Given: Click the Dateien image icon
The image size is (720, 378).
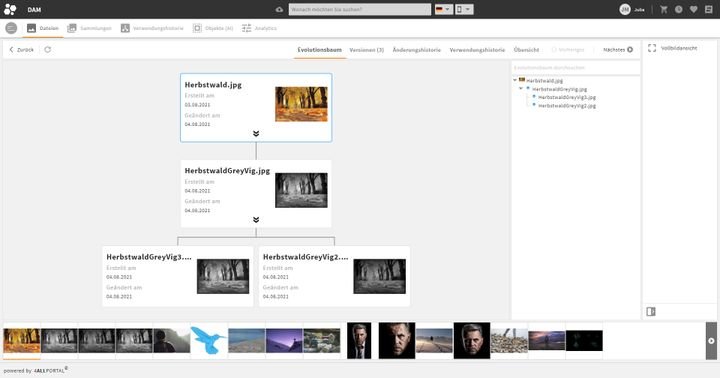Looking at the screenshot, I should pyautogui.click(x=31, y=28).
